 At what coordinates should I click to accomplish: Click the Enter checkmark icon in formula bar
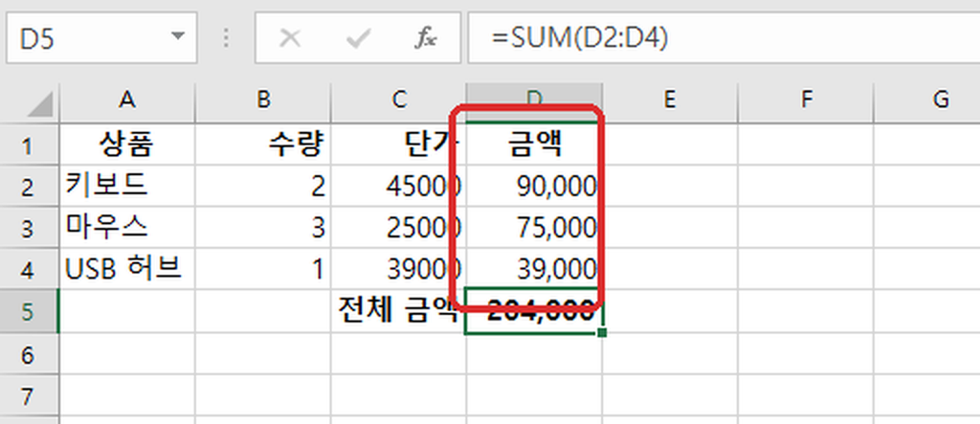coord(358,39)
